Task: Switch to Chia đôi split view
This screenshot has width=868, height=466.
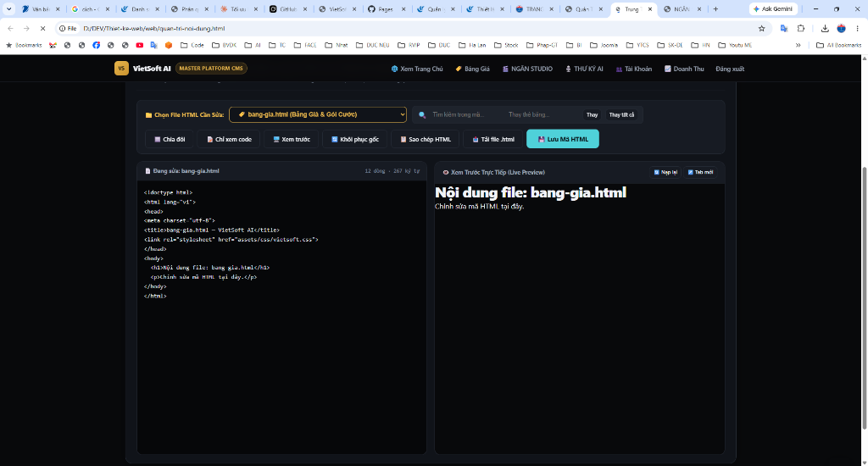Action: [x=170, y=139]
